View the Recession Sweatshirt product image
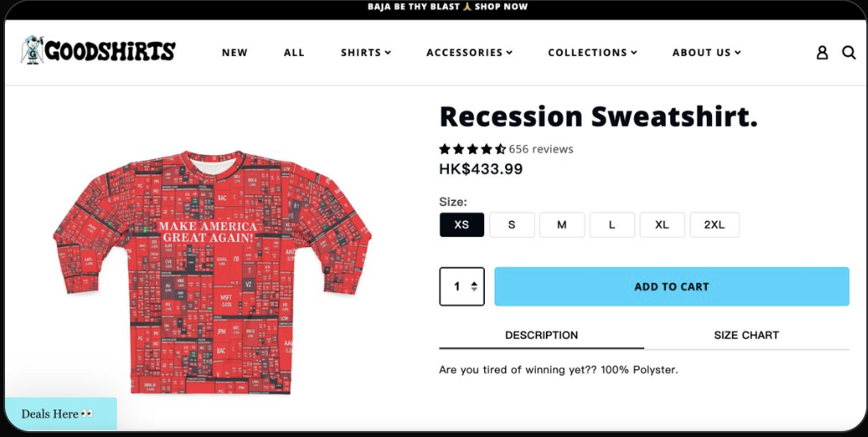 point(212,272)
